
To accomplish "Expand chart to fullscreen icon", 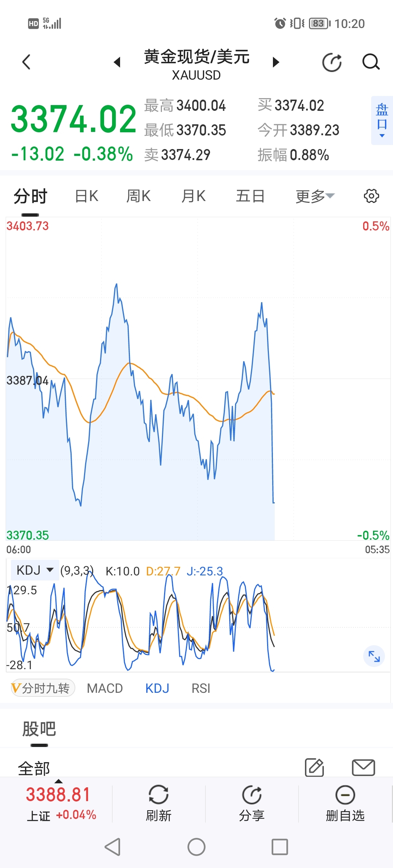I will (x=374, y=656).
